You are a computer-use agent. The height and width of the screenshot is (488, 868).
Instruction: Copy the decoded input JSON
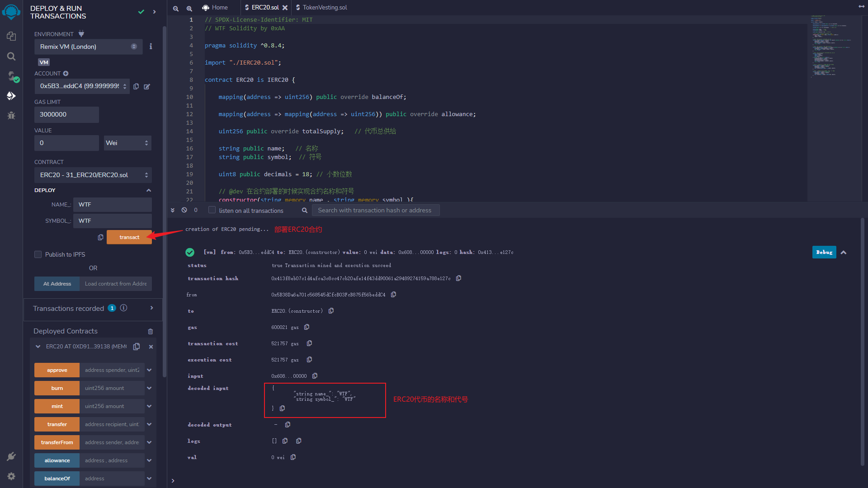pyautogui.click(x=282, y=408)
